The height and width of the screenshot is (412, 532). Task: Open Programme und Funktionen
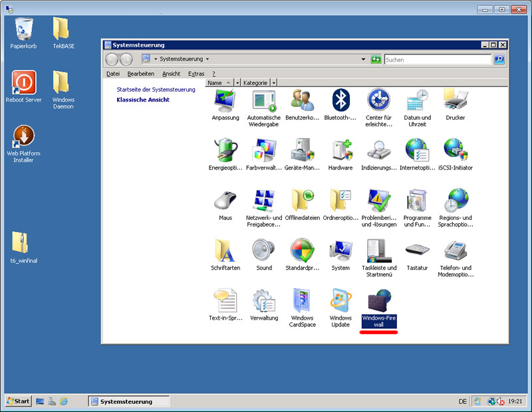coord(417,208)
